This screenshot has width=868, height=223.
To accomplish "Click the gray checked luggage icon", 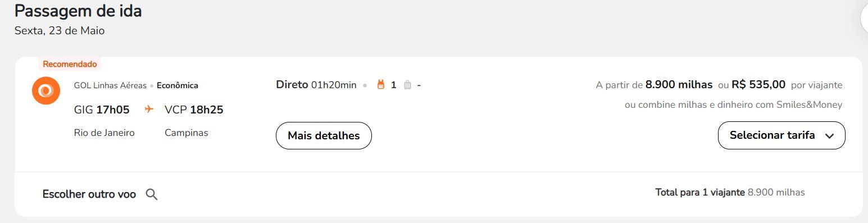I will point(407,85).
